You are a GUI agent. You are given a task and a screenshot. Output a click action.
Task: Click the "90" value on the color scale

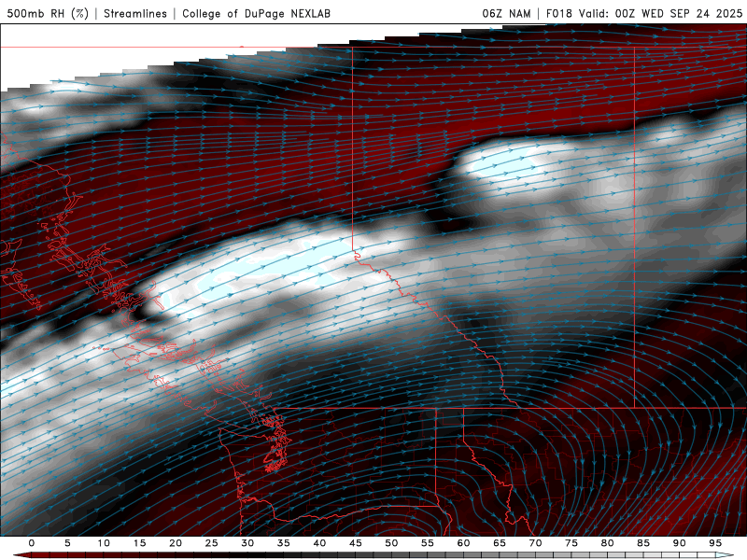point(679,543)
